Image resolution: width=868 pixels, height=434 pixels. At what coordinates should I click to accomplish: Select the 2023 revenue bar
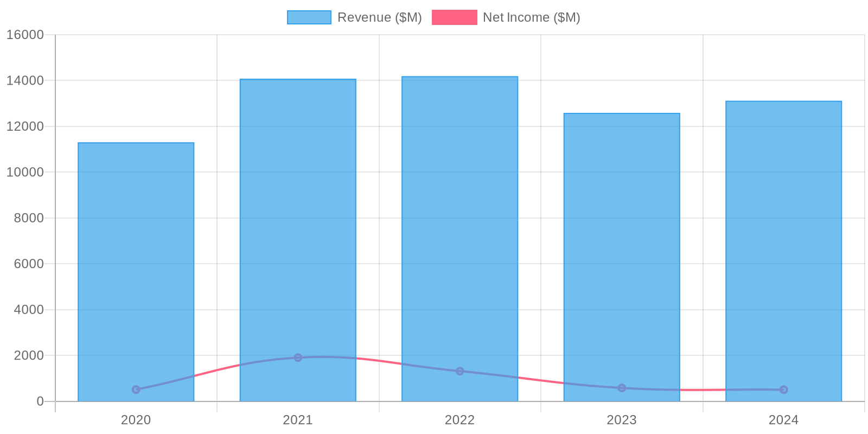pyautogui.click(x=622, y=244)
